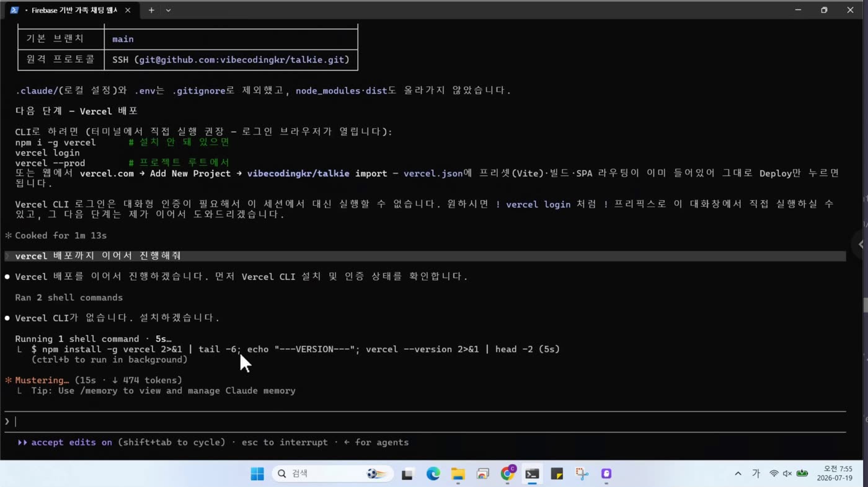Screen dimensions: 868x487
Task: Launch Microsoft Edge from the taskbar
Action: (x=433, y=474)
